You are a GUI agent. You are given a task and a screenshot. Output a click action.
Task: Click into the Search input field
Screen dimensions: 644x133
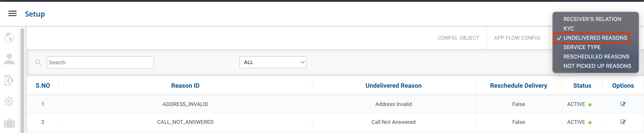(x=100, y=62)
